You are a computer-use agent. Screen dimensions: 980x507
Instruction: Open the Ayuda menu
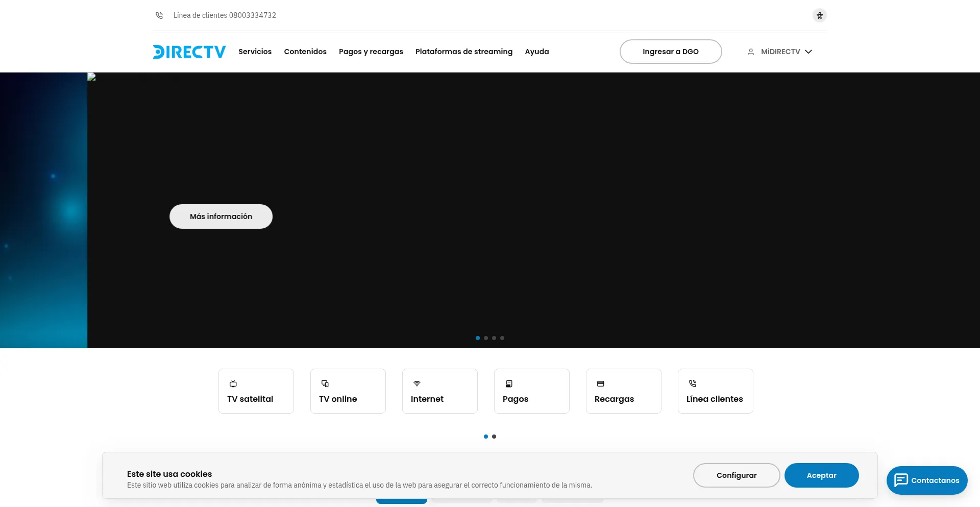point(537,52)
